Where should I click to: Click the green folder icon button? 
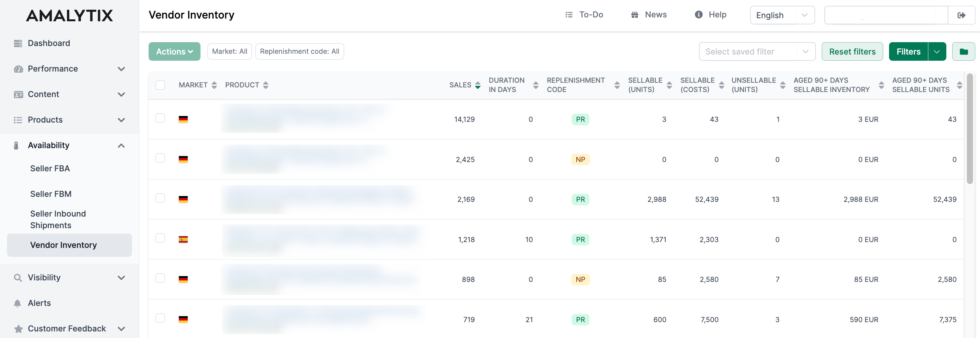964,51
